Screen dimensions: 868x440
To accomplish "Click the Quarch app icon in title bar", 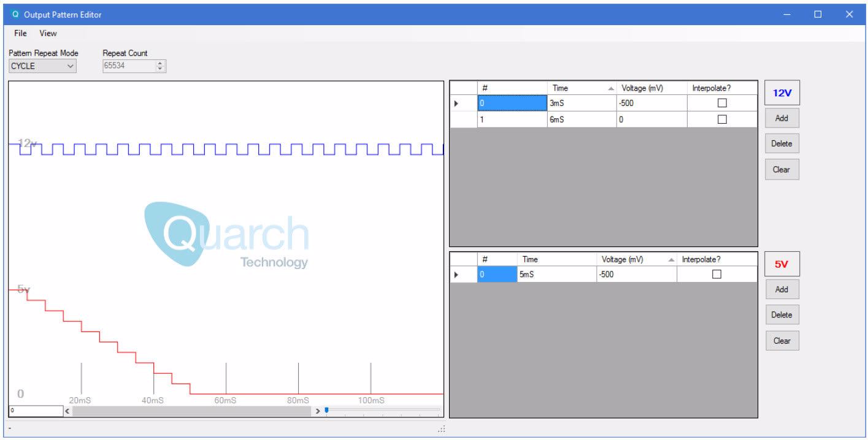I will pyautogui.click(x=15, y=15).
